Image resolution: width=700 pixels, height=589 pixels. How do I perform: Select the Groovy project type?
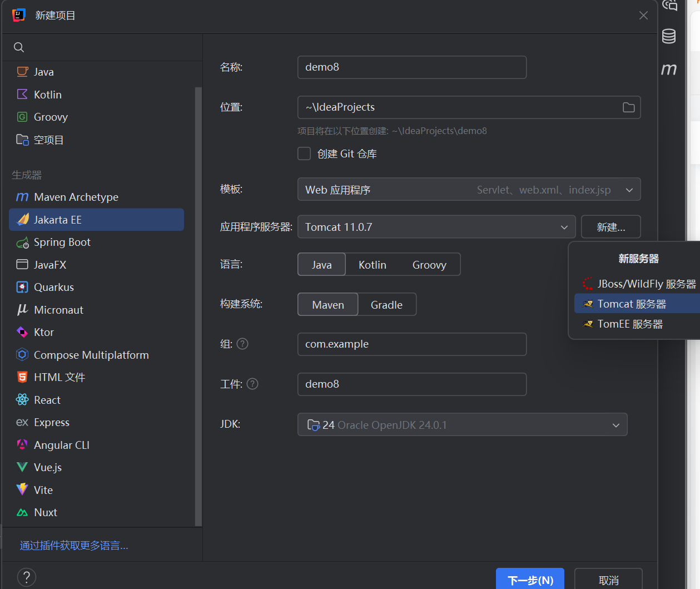pyautogui.click(x=96, y=117)
